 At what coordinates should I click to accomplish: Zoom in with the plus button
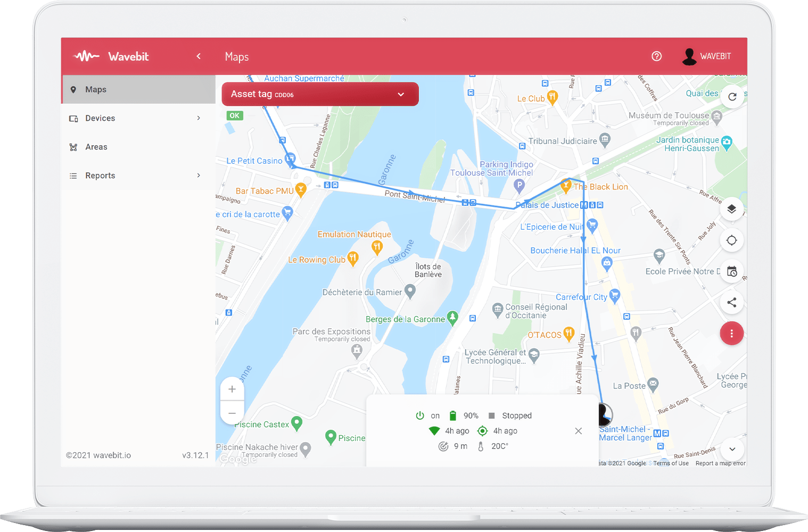(232, 389)
